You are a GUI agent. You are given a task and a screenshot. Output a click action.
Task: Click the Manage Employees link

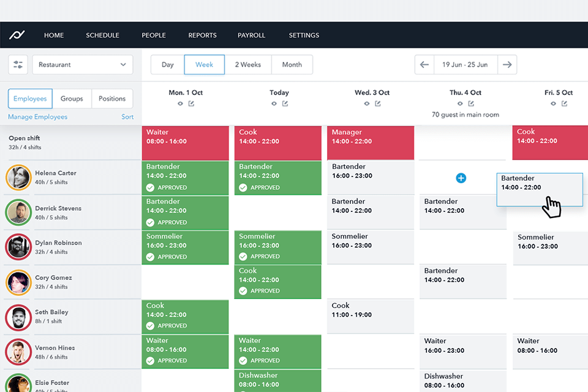(37, 117)
